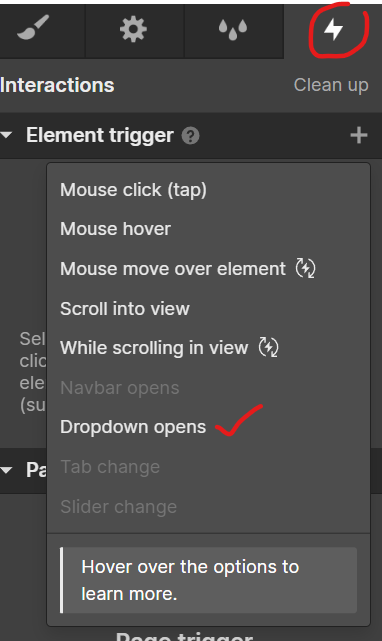Click the Interactions panel heading

pyautogui.click(x=57, y=85)
